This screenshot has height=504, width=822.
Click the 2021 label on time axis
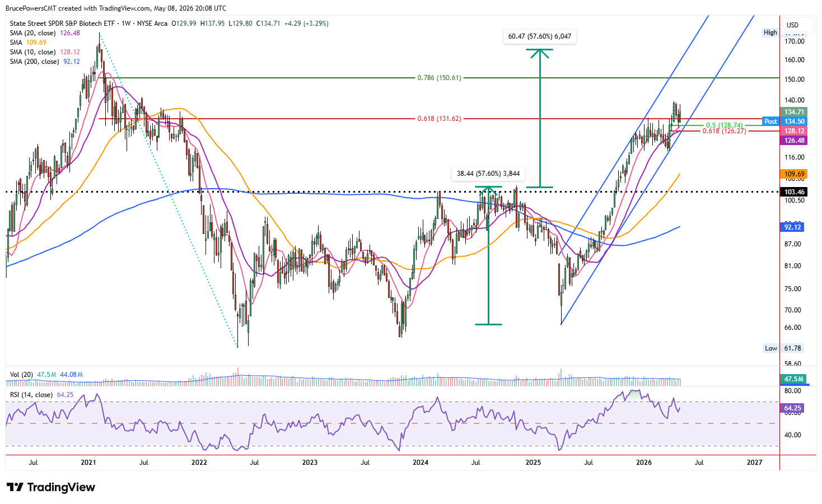coord(88,463)
